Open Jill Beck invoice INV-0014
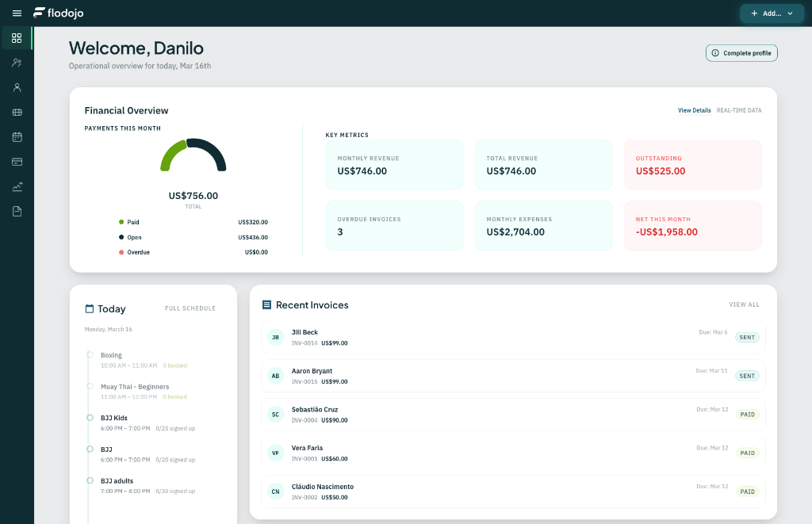This screenshot has height=524, width=812. pyautogui.click(x=512, y=337)
